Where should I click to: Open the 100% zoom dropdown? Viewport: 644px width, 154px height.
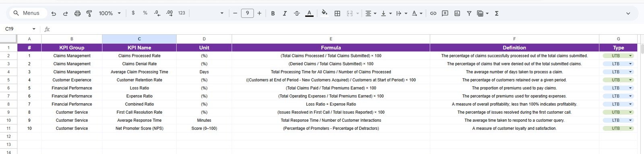coord(110,13)
